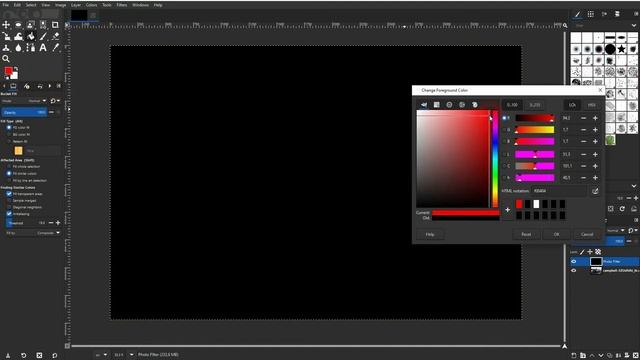The height and width of the screenshot is (360, 640).
Task: Select the Zoom tool
Action: (x=6, y=59)
